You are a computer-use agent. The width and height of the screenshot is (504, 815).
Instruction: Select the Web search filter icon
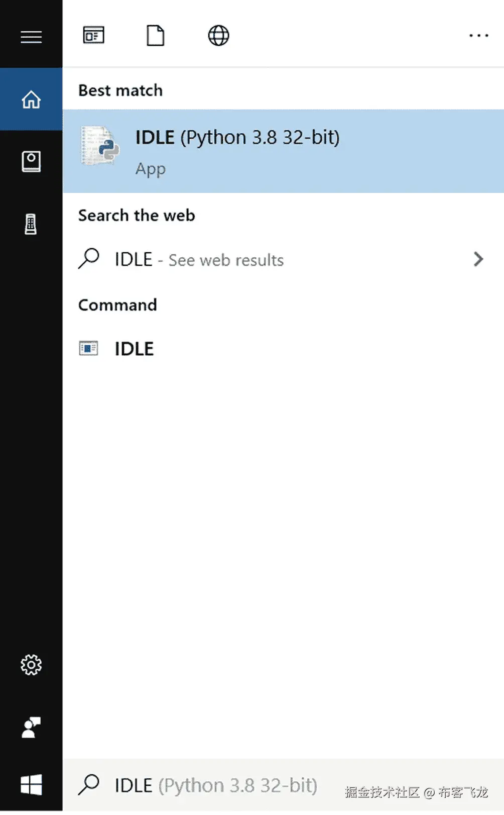(217, 35)
